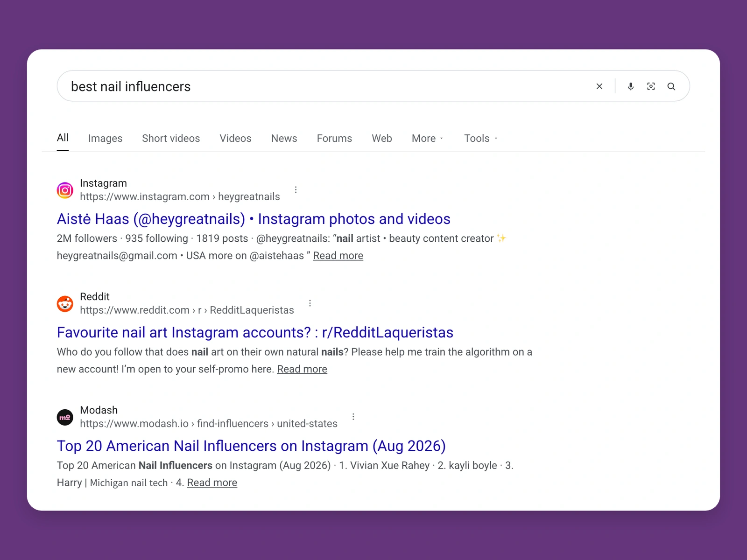
Task: Click the Reddit favicon logo
Action: [x=65, y=303]
